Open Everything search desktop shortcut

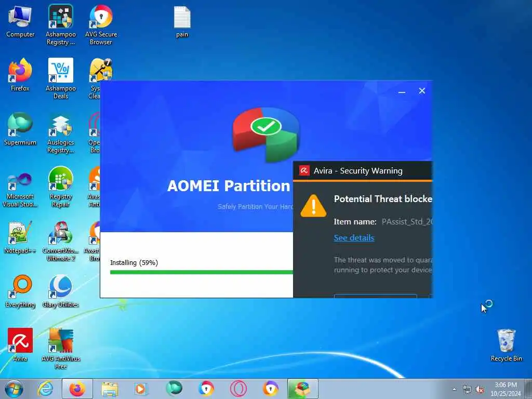point(20,291)
